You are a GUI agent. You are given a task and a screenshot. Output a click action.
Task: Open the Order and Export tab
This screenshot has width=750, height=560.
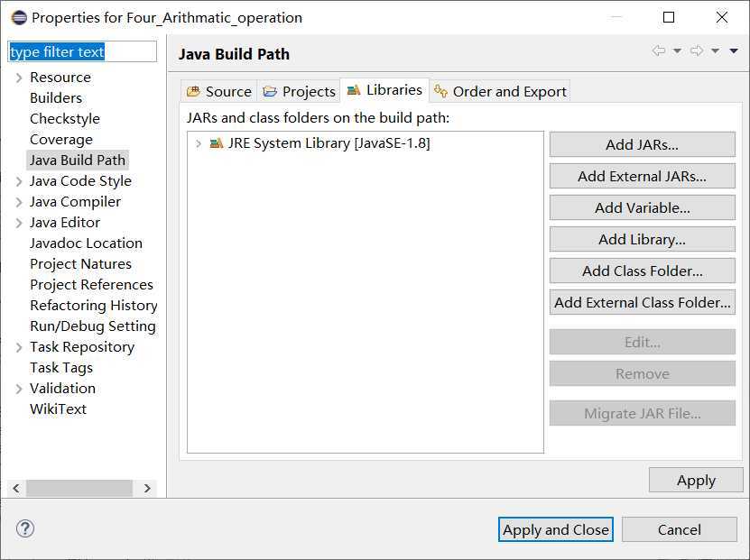pos(500,91)
